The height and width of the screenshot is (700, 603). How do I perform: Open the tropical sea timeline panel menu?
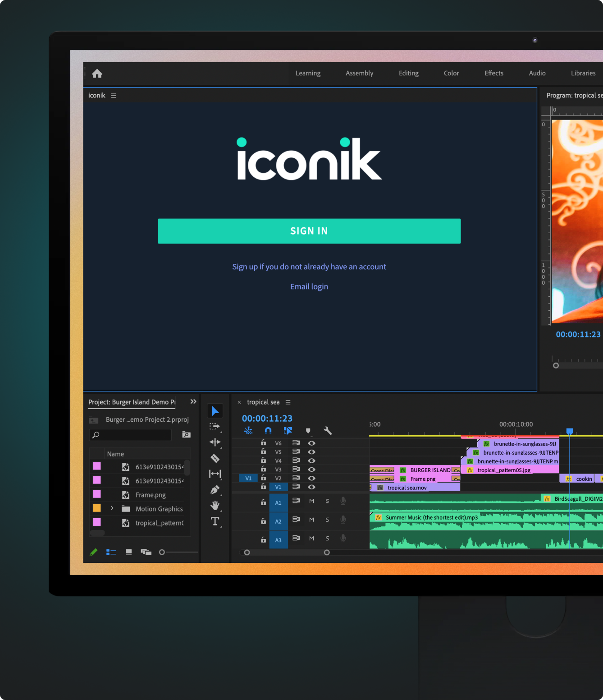click(288, 402)
